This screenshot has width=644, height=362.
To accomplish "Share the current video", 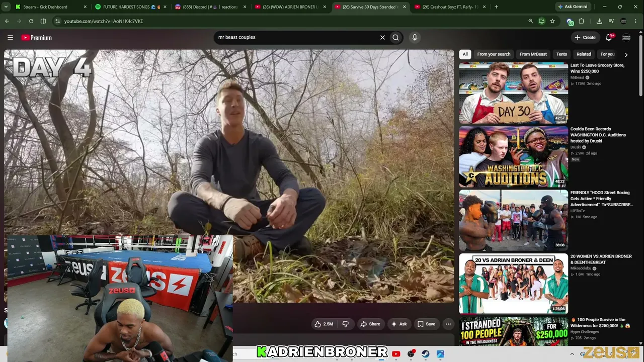I will [x=370, y=324].
